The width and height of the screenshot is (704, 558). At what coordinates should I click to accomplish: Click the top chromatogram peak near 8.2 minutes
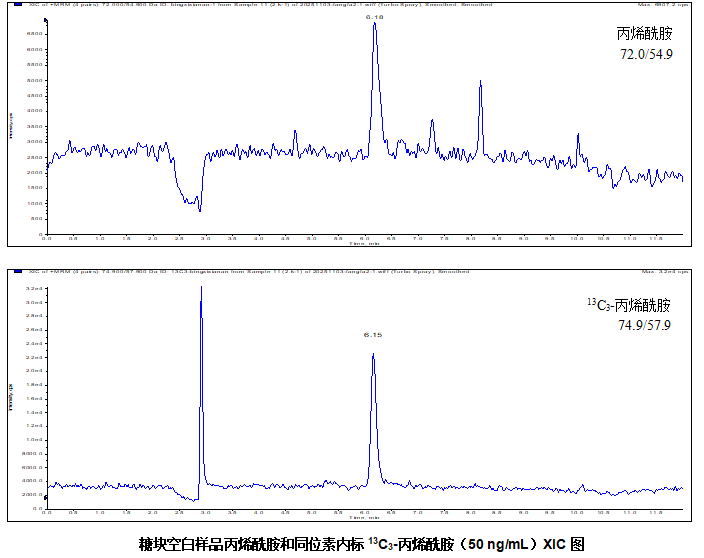[x=480, y=82]
